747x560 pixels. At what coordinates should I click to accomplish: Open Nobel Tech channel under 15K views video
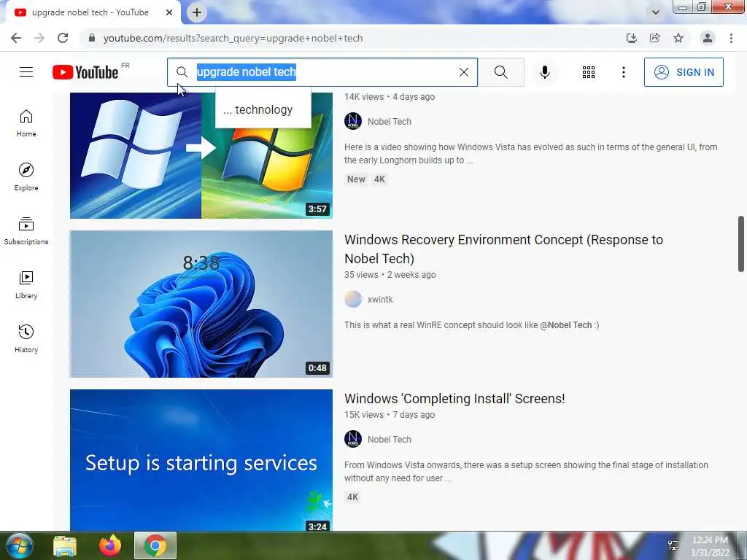[x=390, y=440]
